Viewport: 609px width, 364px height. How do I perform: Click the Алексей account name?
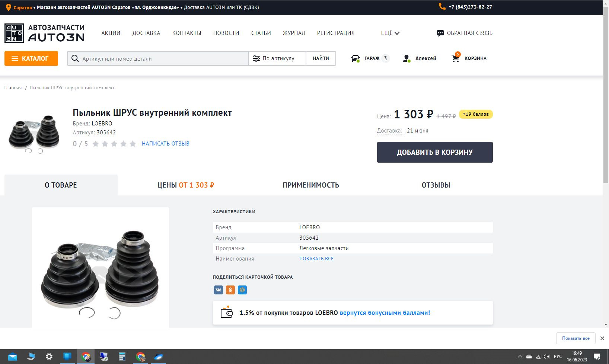click(x=425, y=58)
